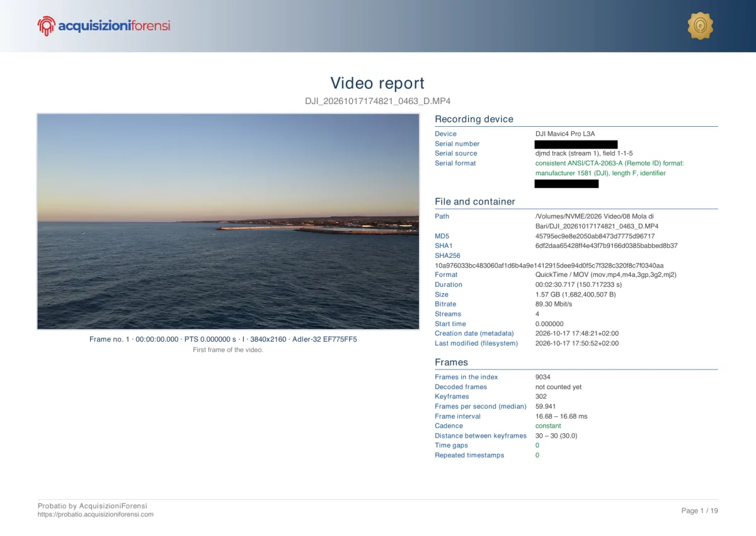This screenshot has width=756, height=536.
Task: Select path line "/Volumes/NVME/2026 Video/08 Mola di"
Action: coord(595,216)
